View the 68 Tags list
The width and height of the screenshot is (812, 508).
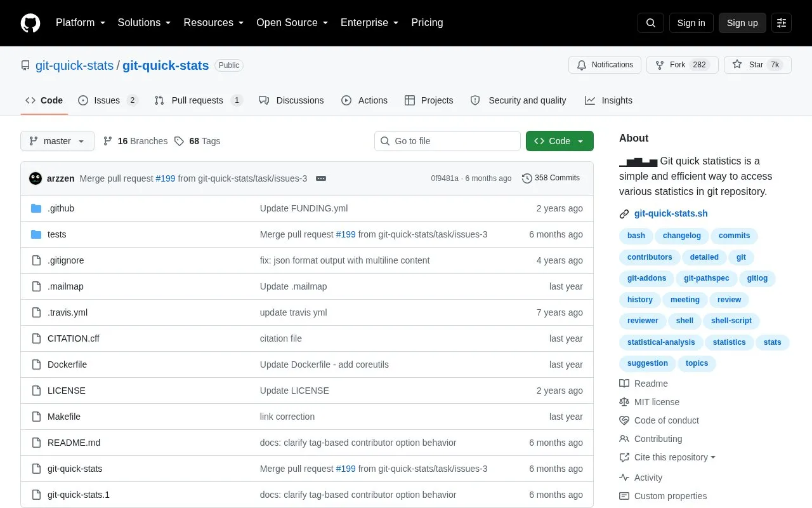[x=197, y=141]
